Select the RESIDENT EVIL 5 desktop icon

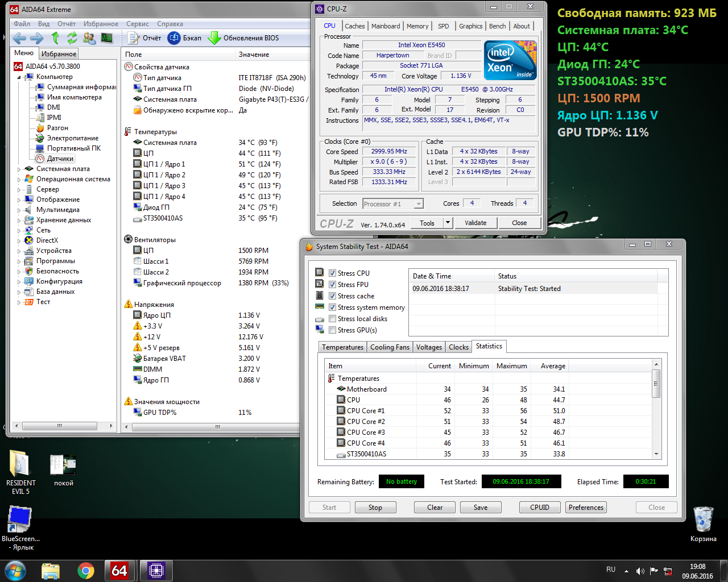(x=20, y=473)
